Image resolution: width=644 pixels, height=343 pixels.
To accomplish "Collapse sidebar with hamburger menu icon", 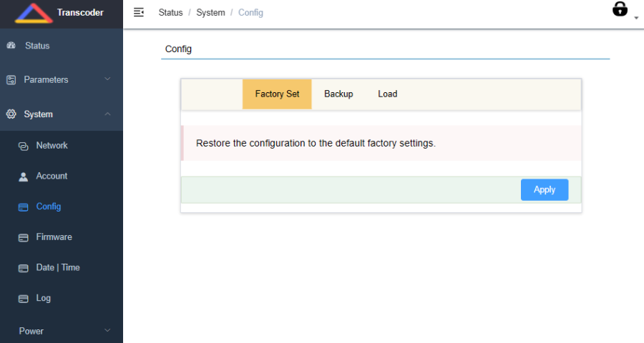I will (139, 12).
